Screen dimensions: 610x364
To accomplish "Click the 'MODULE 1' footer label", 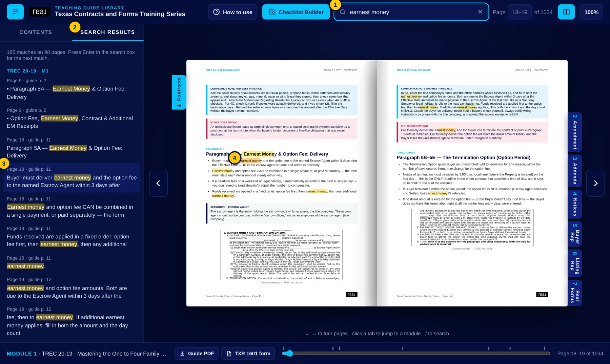I will point(22,354).
